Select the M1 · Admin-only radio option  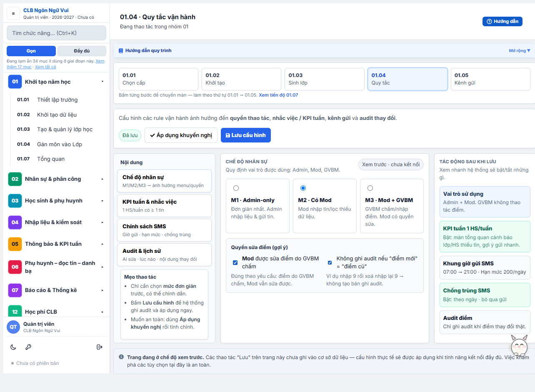(236, 188)
